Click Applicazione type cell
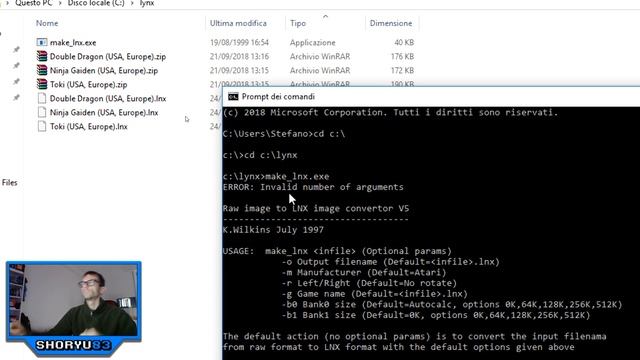This screenshot has height=360, width=640. (313, 42)
